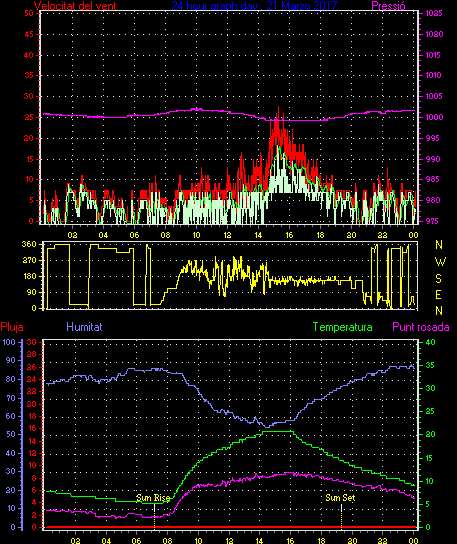The height and width of the screenshot is (544, 457).
Task: Click the 'S' compass label
Action: pyautogui.click(x=439, y=279)
